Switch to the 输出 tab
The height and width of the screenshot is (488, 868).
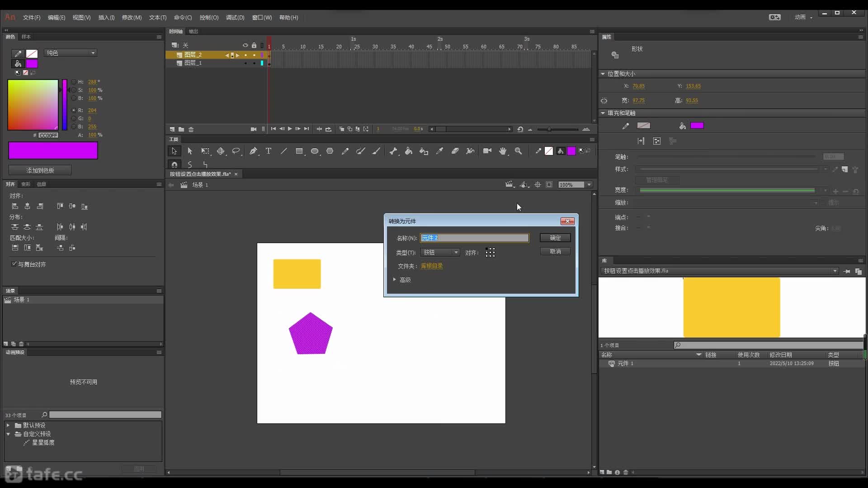point(193,31)
